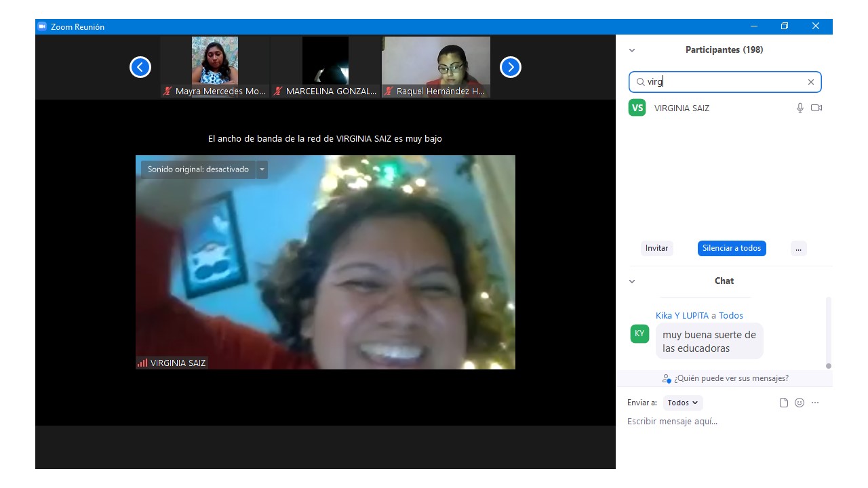The width and height of the screenshot is (868, 488).
Task: Click VIRGINIA SAIZ main video
Action: point(325,262)
